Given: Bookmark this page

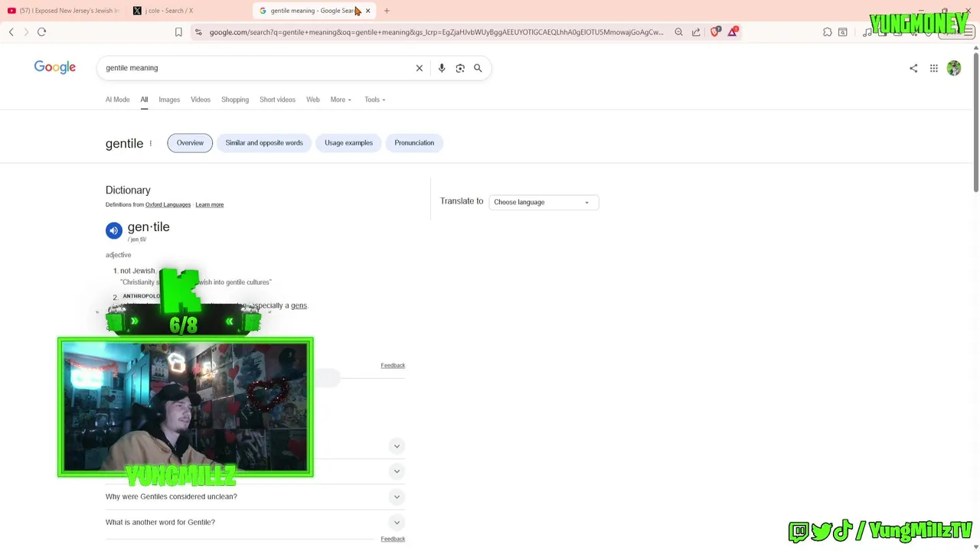Looking at the screenshot, I should [178, 32].
